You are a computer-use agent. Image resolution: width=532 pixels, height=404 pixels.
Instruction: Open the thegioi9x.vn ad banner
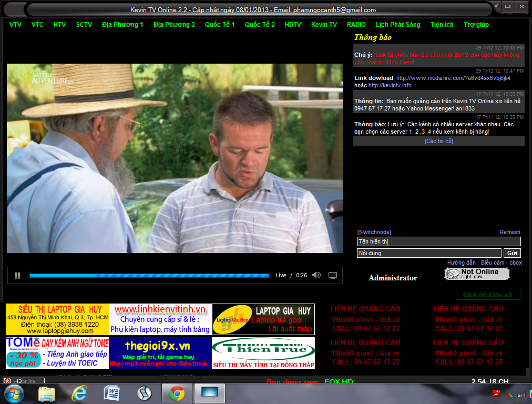[160, 353]
